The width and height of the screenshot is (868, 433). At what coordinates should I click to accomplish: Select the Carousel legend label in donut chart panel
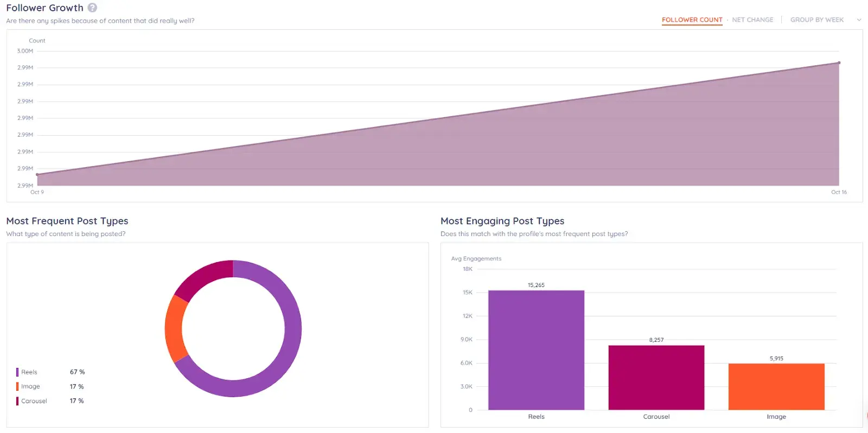tap(34, 401)
